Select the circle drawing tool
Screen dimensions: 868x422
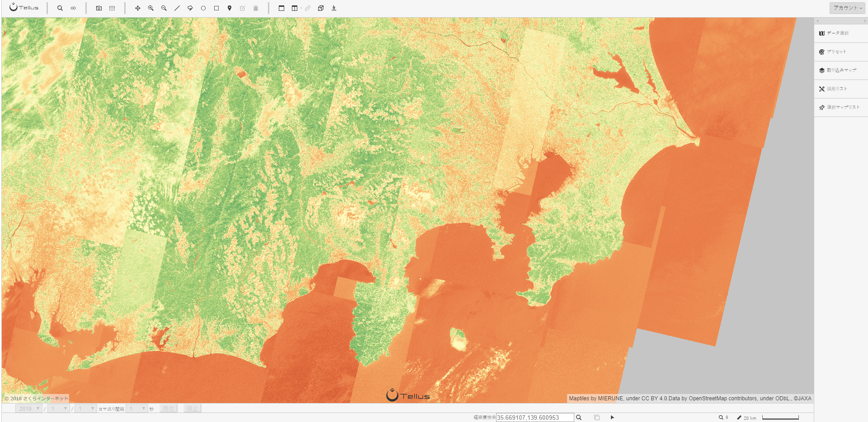pos(203,8)
